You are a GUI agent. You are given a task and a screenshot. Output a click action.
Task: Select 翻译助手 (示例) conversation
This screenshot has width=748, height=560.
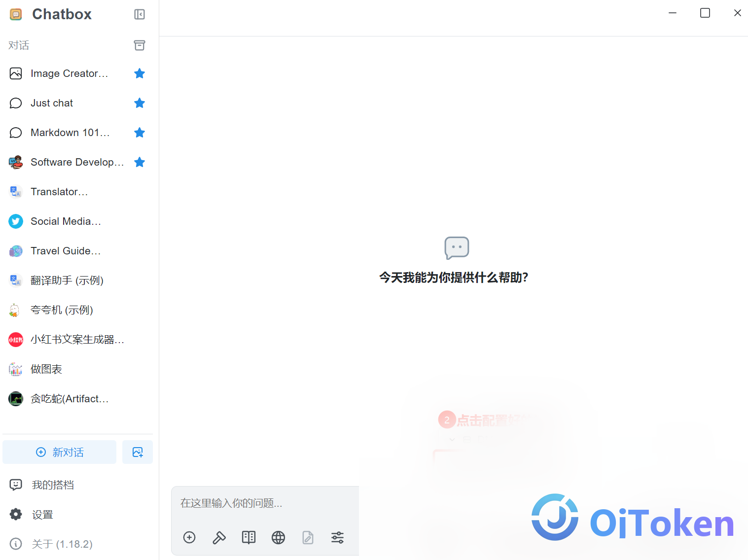[77, 280]
